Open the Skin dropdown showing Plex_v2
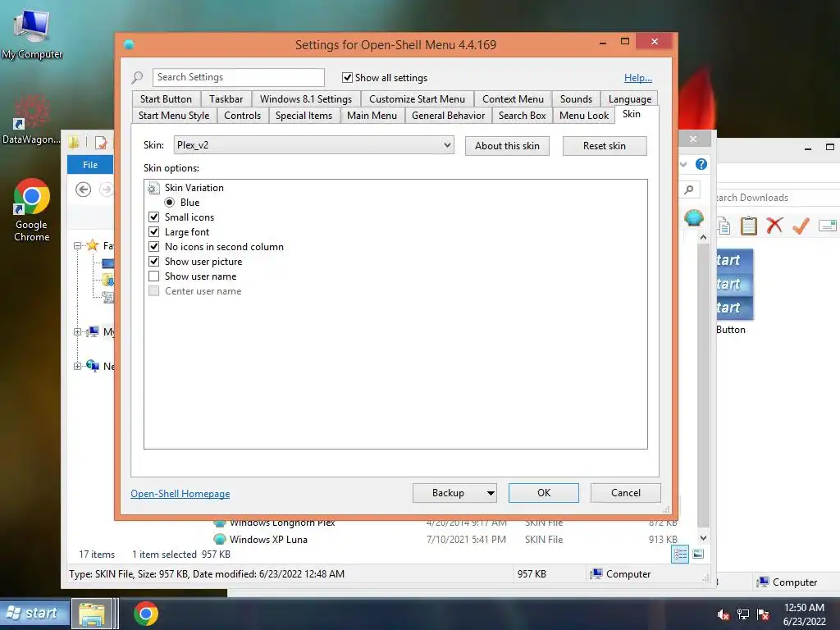Viewport: 840px width, 630px height. pos(314,145)
